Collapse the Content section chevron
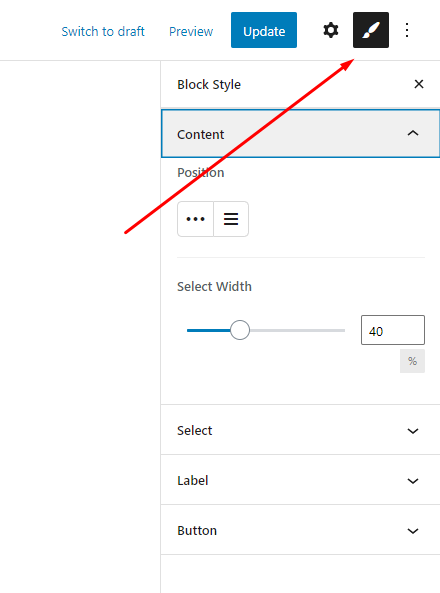The image size is (440, 593). click(413, 134)
